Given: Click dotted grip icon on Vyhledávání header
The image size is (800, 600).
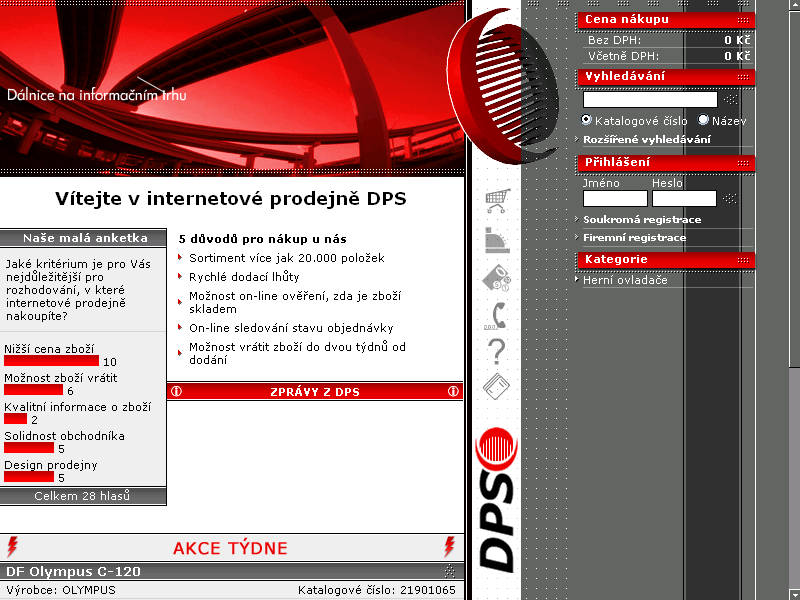Looking at the screenshot, I should click(743, 77).
